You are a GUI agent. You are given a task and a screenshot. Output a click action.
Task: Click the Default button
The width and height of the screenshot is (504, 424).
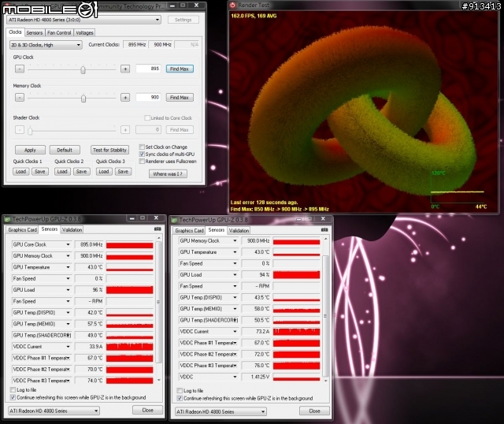point(65,150)
